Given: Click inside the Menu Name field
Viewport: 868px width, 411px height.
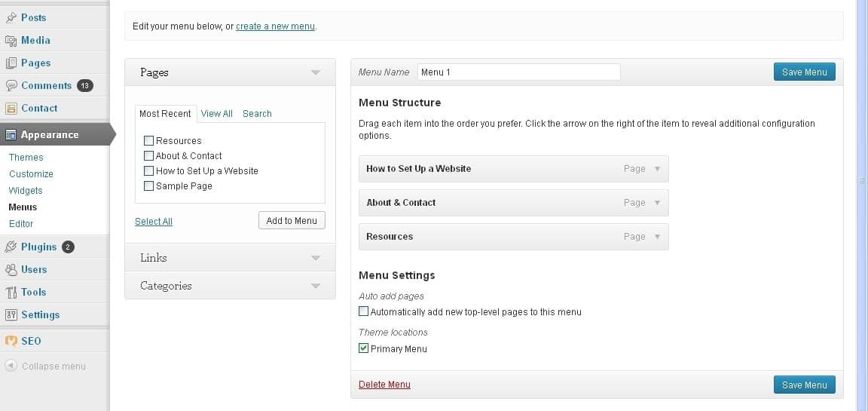Looking at the screenshot, I should tap(518, 72).
